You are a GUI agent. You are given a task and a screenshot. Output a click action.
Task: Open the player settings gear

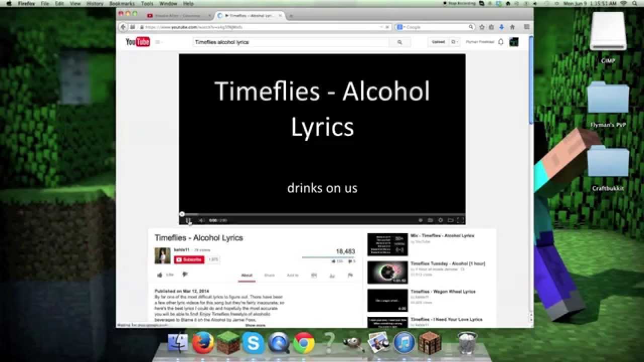tap(440, 220)
